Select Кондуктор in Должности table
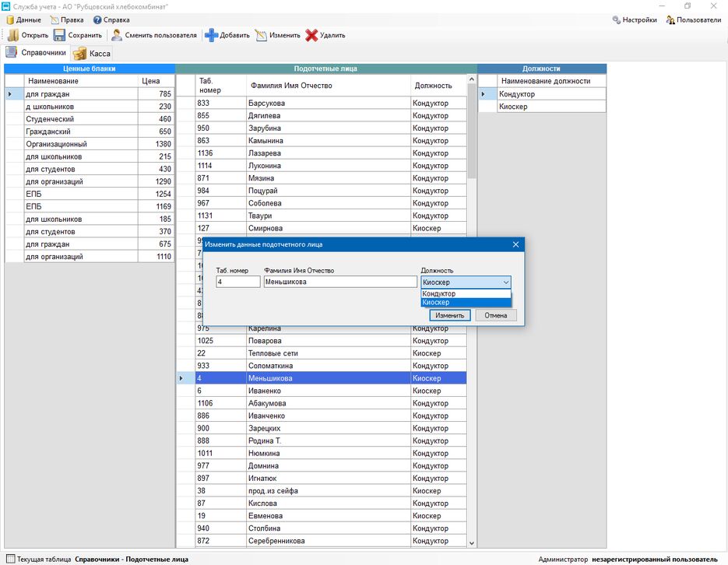The width and height of the screenshot is (728, 565). (x=551, y=93)
